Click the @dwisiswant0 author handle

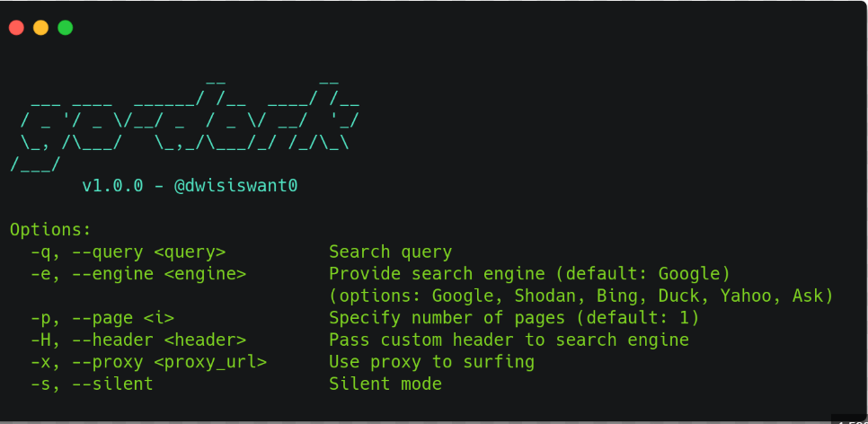[x=235, y=186]
